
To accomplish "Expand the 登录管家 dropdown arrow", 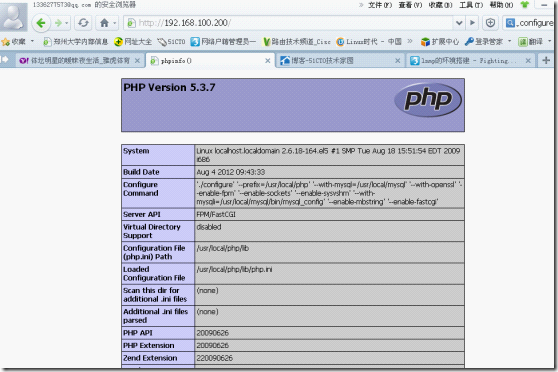I will [x=509, y=42].
